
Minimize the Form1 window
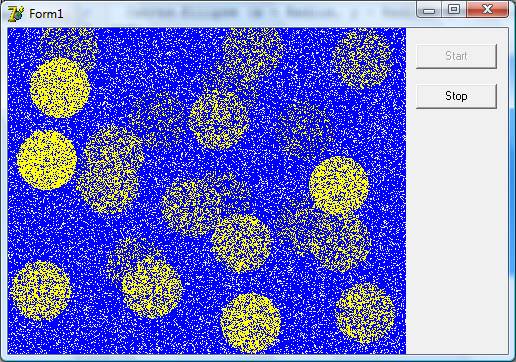[429, 10]
